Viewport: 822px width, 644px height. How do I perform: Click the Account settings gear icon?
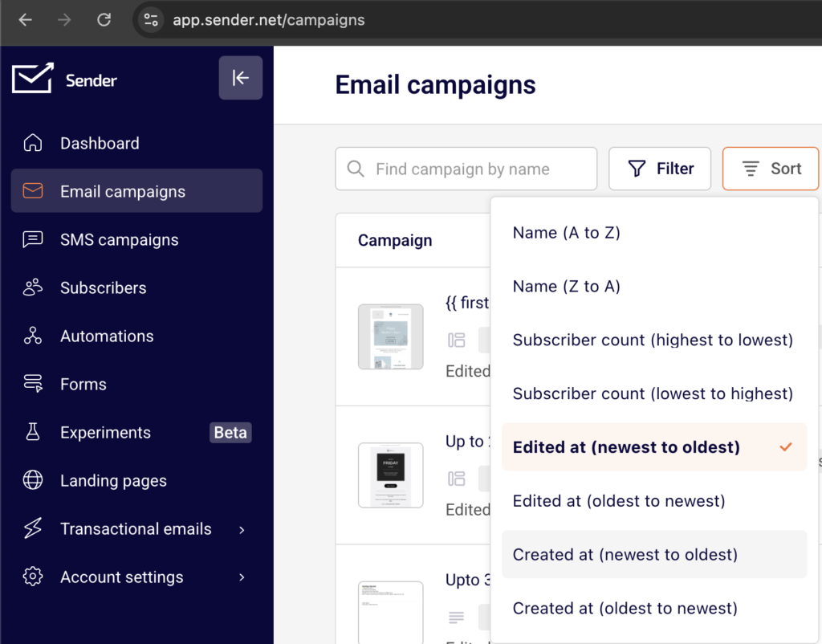click(32, 577)
